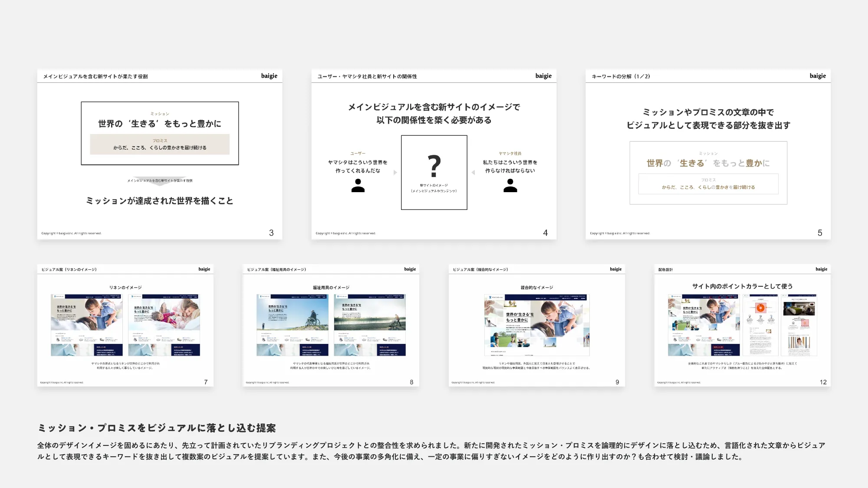Screen dimensions: 868x488
Task: Select slide title メインビジュアルを含む新サイトが果たす役割
Action: point(95,76)
